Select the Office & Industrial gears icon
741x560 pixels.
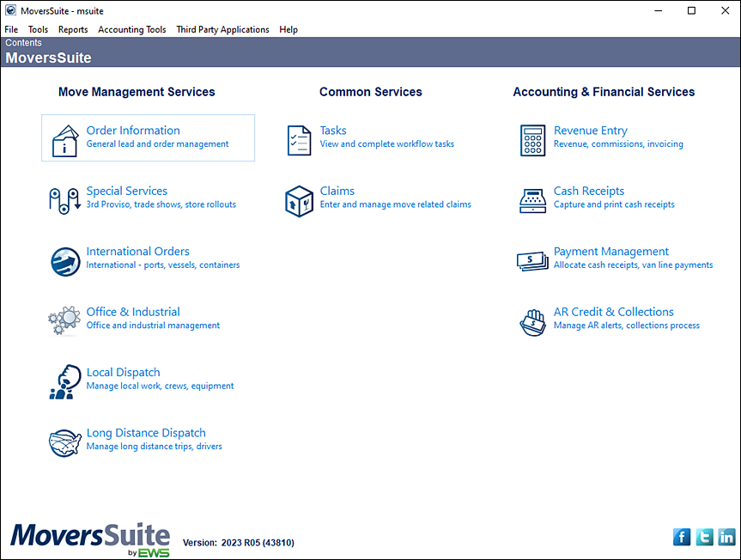click(x=64, y=320)
